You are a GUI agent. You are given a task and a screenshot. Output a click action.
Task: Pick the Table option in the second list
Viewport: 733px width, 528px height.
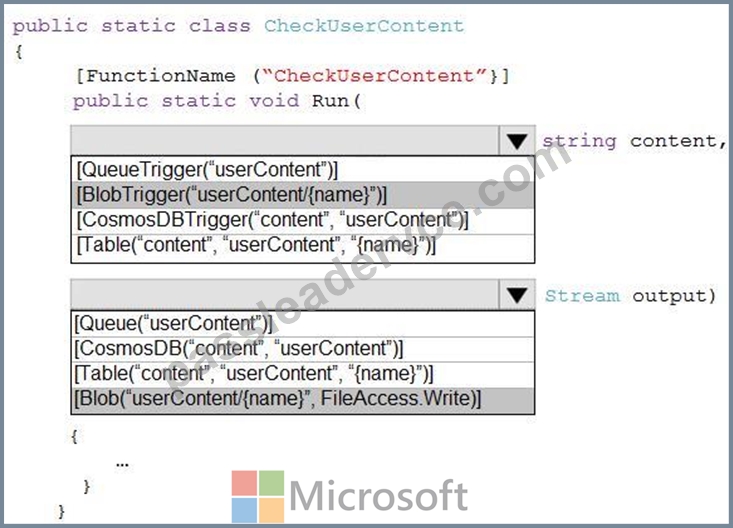click(303, 374)
